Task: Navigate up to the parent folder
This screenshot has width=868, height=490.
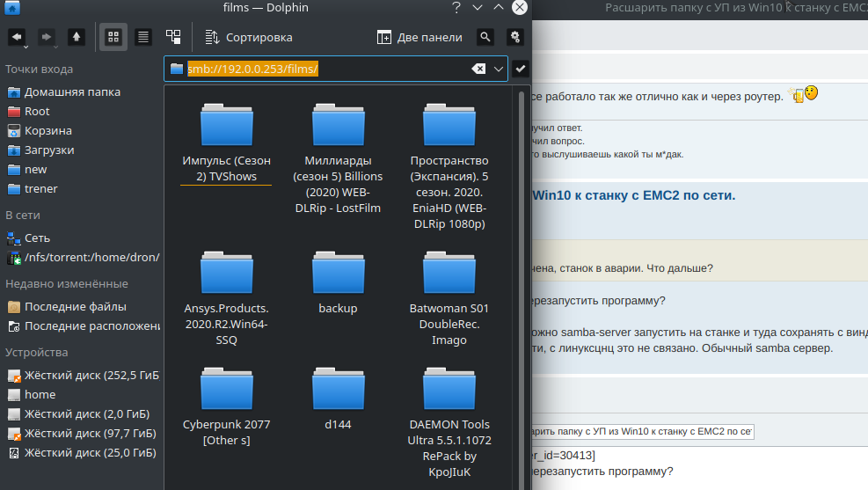Action: [77, 37]
